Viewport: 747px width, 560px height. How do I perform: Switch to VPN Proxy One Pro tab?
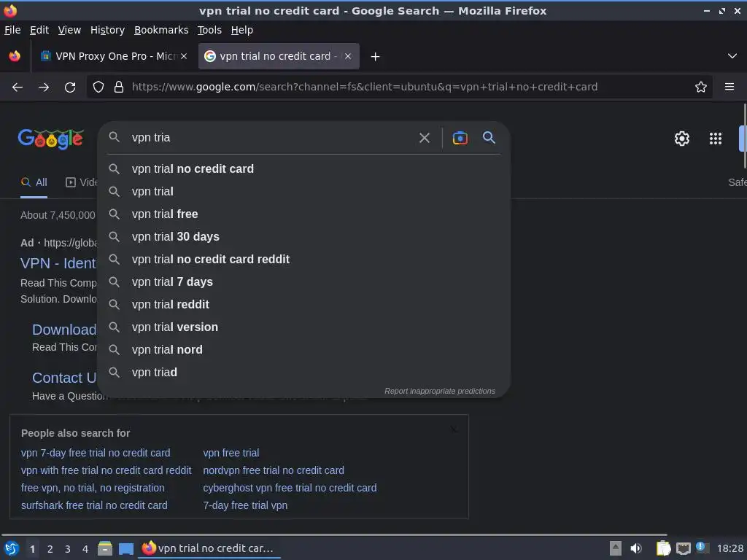click(x=113, y=56)
